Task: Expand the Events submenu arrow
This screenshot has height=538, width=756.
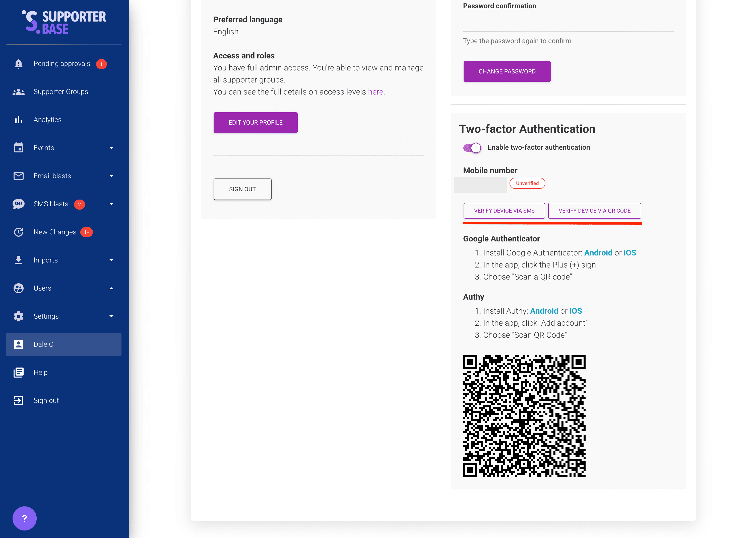Action: [x=111, y=148]
